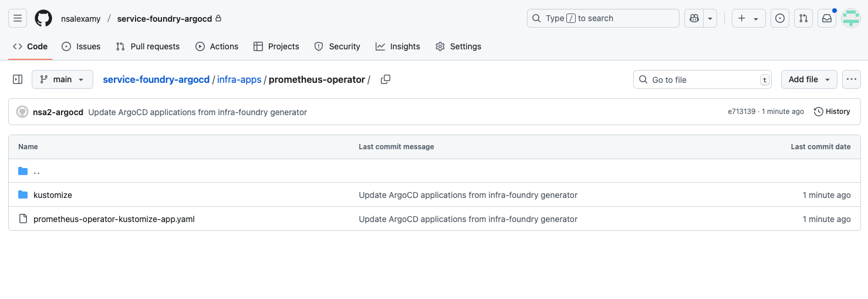Open the Add file dropdown
868x299 pixels.
[809, 79]
